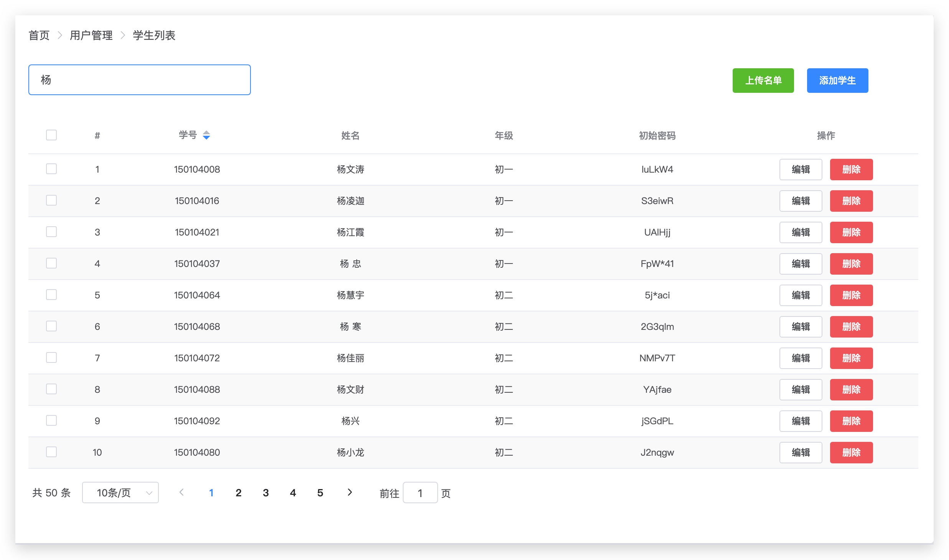
Task: Open the 10条/页 page size dropdown
Action: 120,492
